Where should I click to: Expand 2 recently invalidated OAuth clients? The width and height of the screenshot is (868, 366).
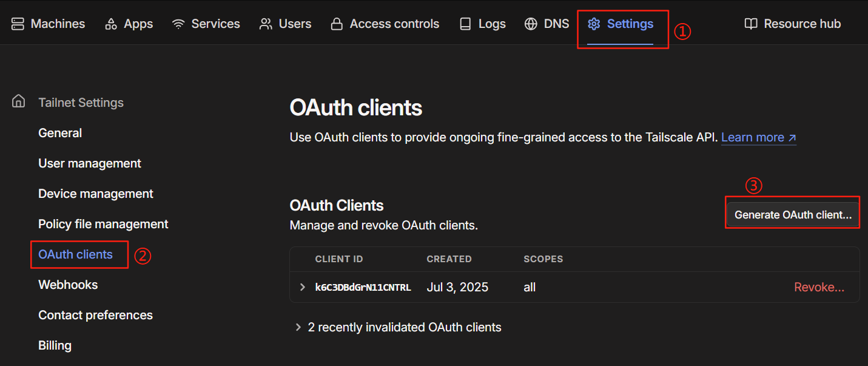(298, 327)
